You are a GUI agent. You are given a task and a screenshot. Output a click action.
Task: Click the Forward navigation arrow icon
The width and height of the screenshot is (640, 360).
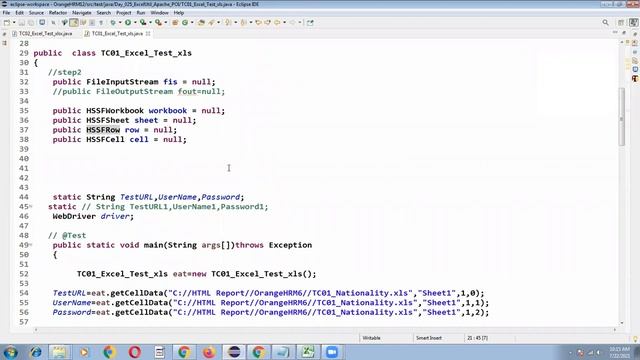(x=293, y=23)
